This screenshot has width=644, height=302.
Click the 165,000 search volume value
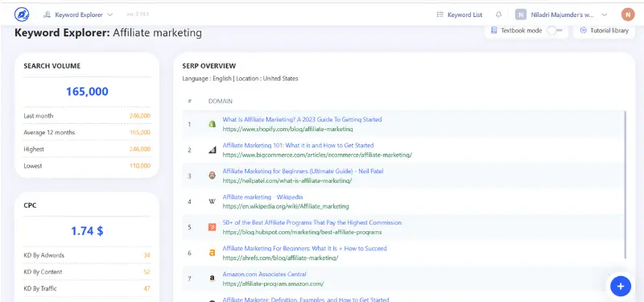[87, 92]
